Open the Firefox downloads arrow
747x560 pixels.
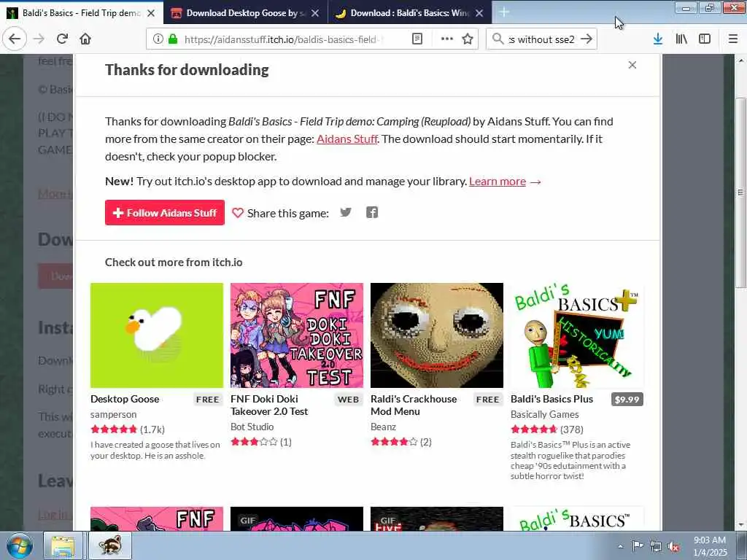tap(658, 39)
